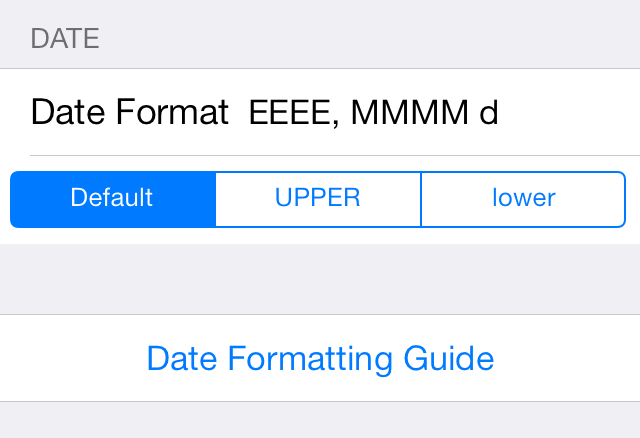Click the DATE section header
The image size is (640, 438).
(65, 39)
